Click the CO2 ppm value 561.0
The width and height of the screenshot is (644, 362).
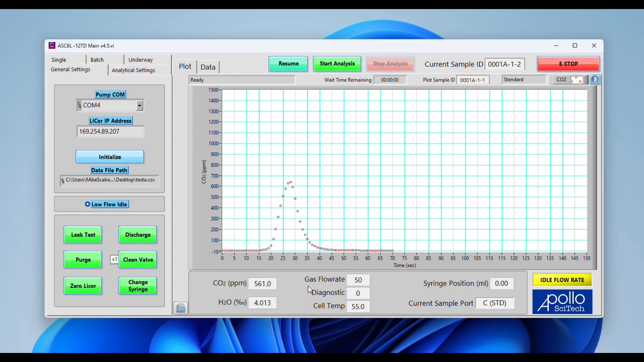263,284
